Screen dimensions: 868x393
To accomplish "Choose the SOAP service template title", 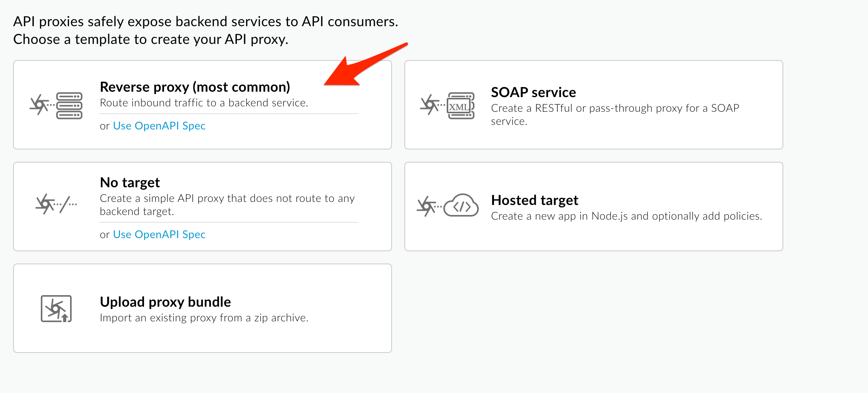I will 533,92.
